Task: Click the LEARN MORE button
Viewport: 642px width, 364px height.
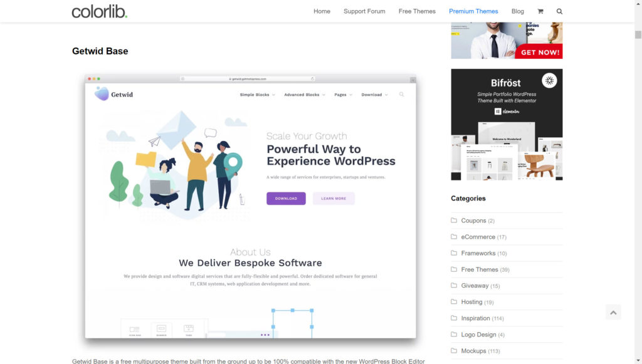Action: click(334, 199)
